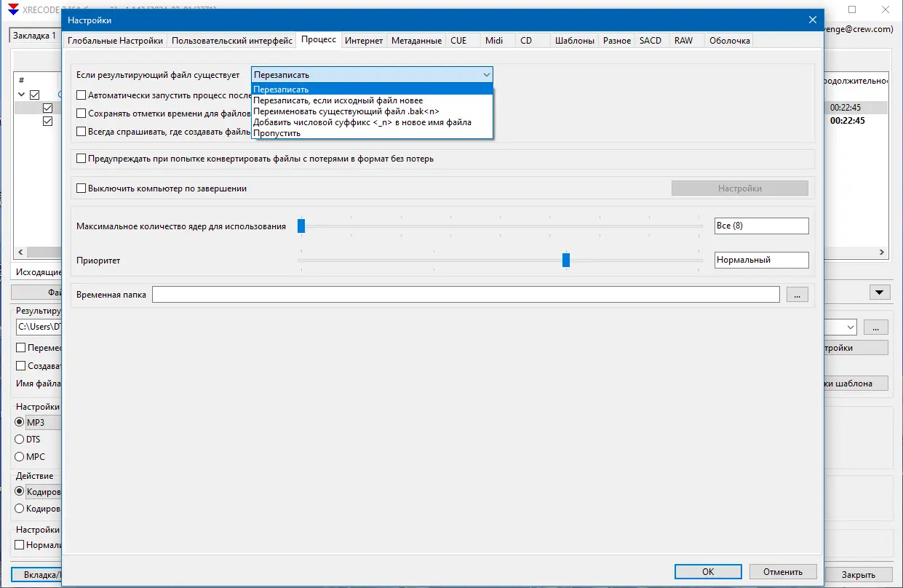This screenshot has width=903, height=588.
Task: Switch to the Разное tab
Action: 617,41
